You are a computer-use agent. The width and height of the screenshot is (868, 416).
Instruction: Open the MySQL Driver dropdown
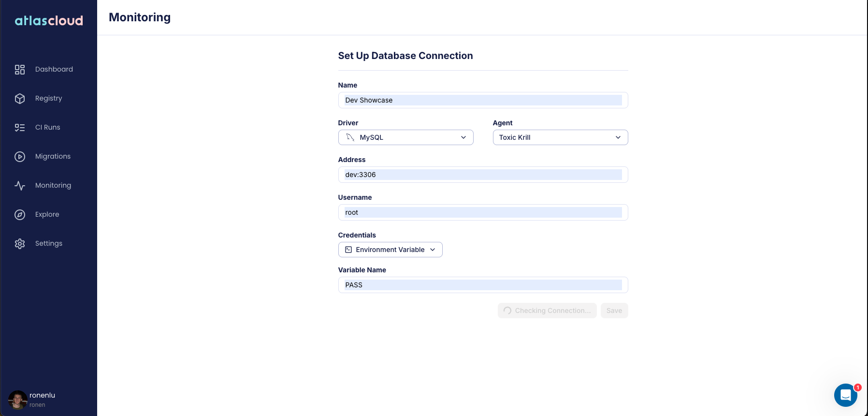406,137
